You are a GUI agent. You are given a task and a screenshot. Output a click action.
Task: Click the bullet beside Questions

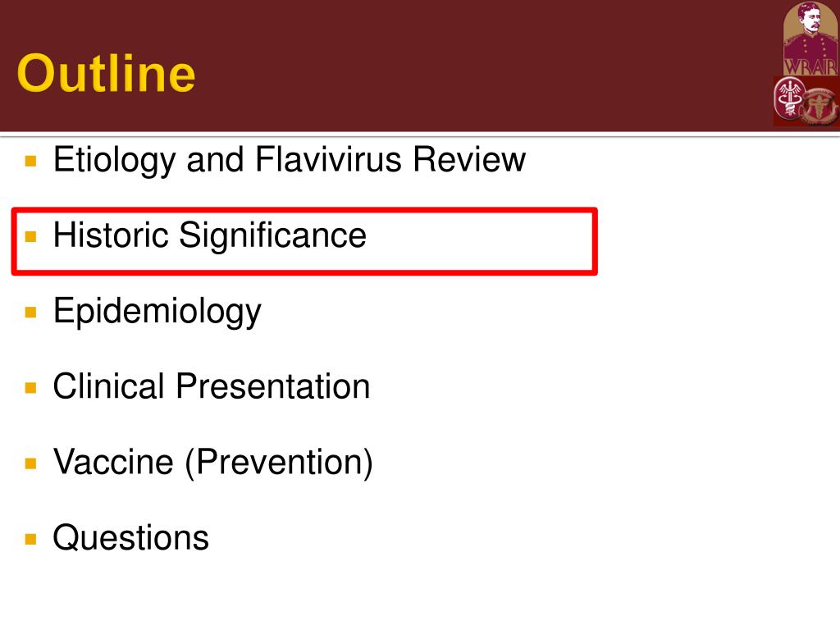click(30, 539)
